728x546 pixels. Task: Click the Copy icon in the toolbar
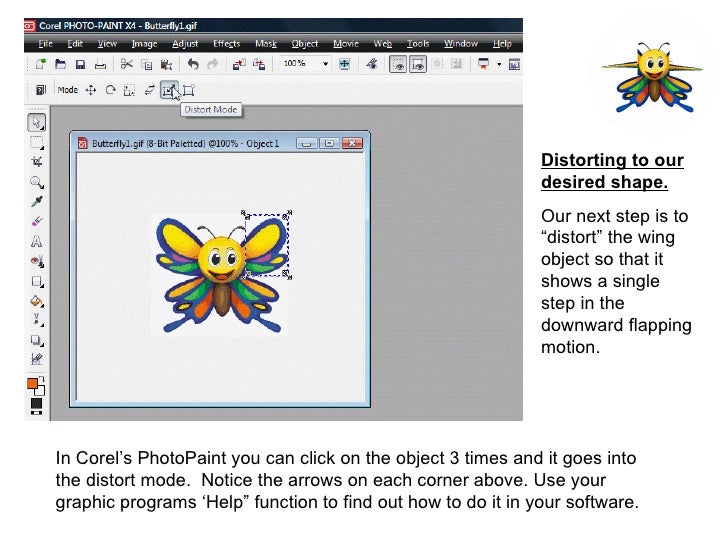point(146,64)
